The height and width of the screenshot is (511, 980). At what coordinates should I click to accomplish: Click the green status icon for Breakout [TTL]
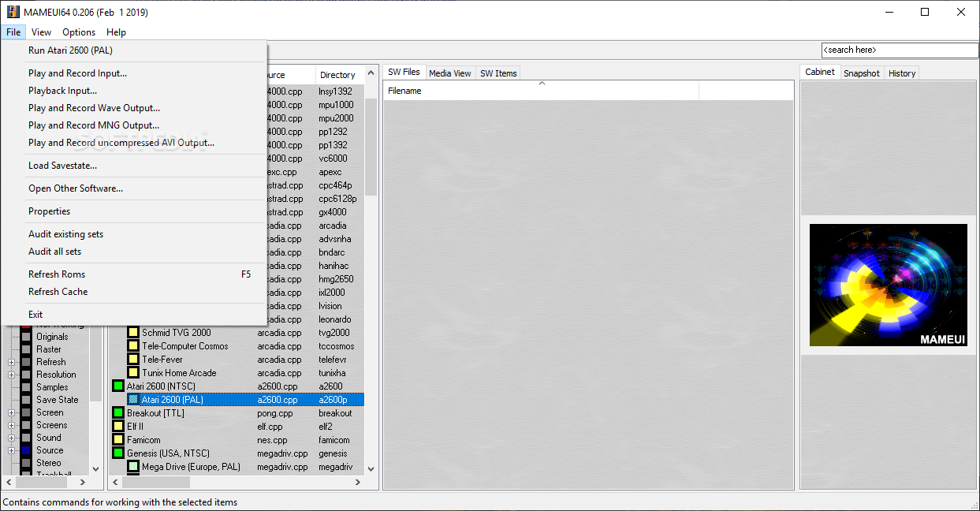[118, 413]
